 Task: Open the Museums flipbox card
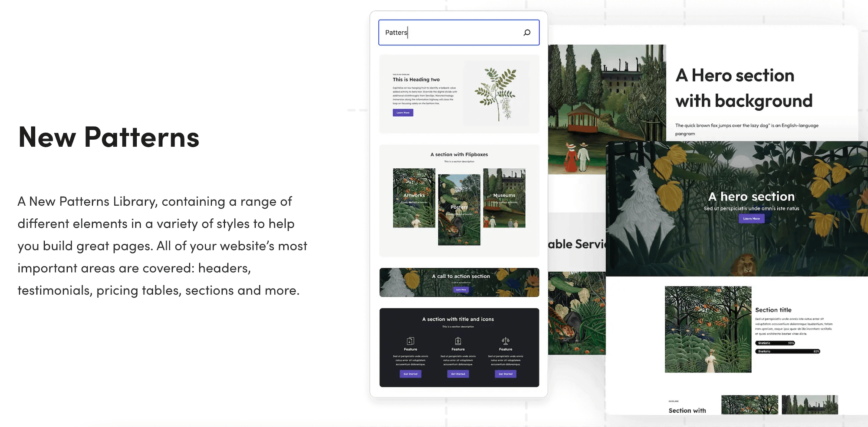[x=505, y=199]
